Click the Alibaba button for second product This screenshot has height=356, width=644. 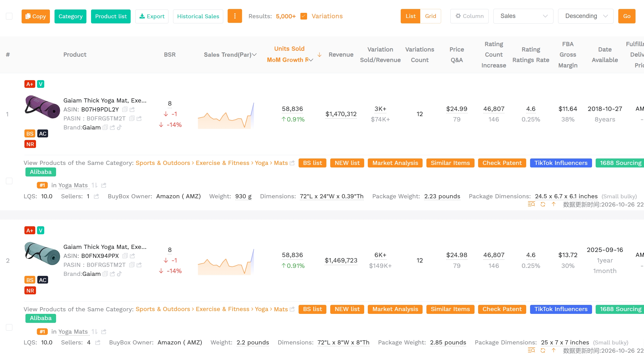click(41, 318)
